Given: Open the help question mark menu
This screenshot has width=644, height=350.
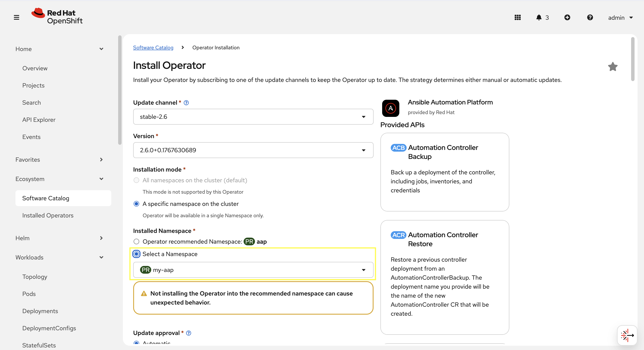Looking at the screenshot, I should (x=590, y=17).
